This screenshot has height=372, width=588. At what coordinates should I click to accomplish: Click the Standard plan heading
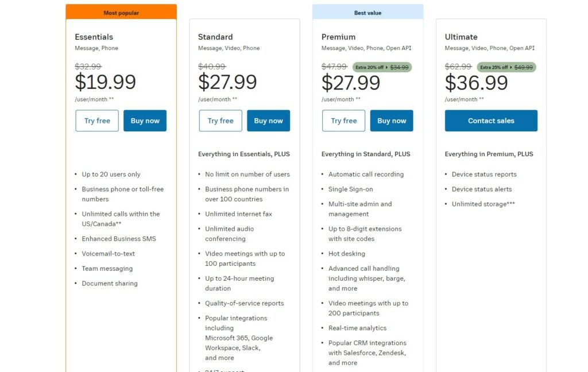click(x=215, y=37)
